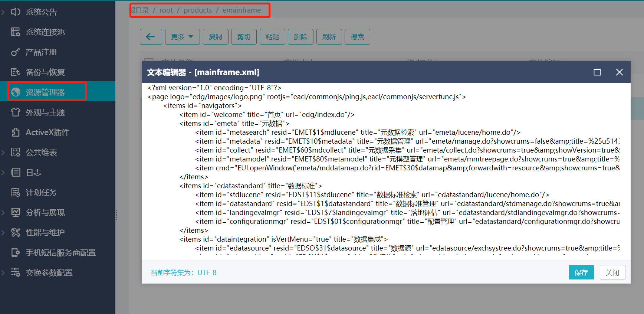
Task: Open the 更多 dropdown menu
Action: point(182,37)
